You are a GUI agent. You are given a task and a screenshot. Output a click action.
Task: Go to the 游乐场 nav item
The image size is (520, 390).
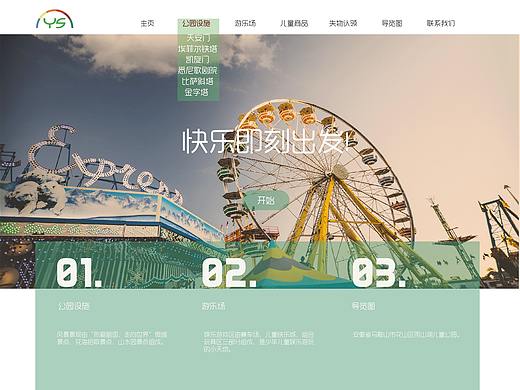[245, 23]
